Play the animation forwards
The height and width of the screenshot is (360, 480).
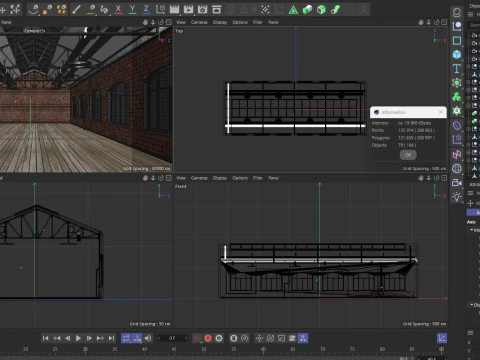[78, 338]
